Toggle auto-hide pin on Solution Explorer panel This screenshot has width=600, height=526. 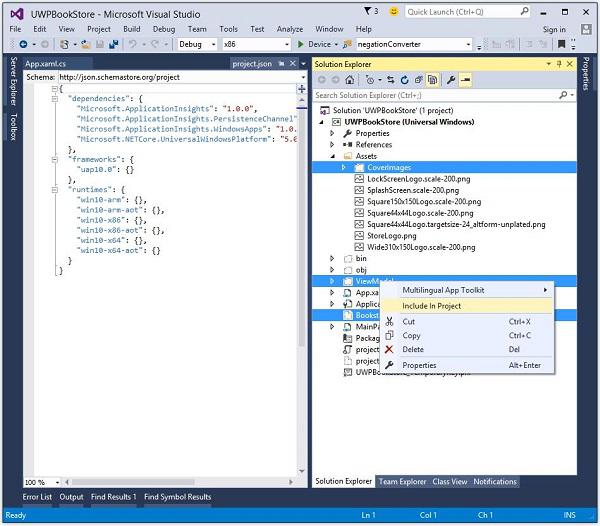(x=558, y=63)
